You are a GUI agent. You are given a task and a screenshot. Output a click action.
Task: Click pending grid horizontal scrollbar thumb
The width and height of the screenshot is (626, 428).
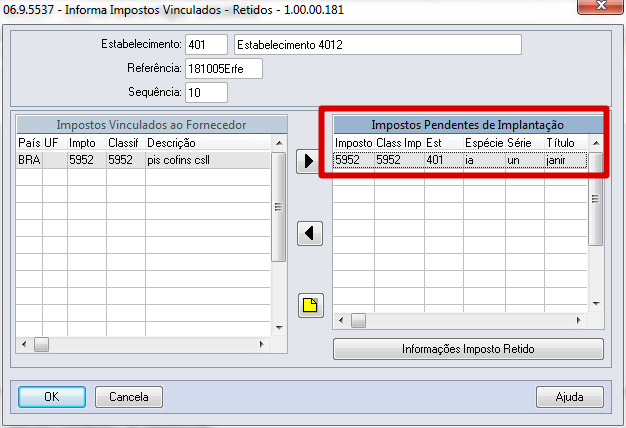pyautogui.click(x=358, y=320)
